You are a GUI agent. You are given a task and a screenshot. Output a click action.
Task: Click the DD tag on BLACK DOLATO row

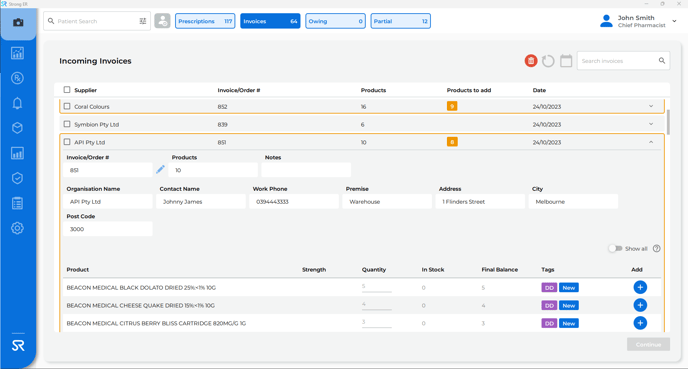point(549,288)
